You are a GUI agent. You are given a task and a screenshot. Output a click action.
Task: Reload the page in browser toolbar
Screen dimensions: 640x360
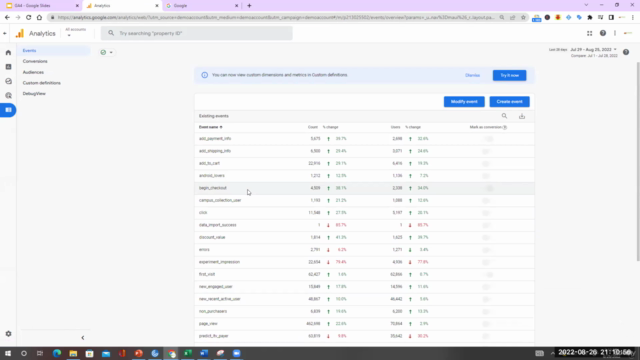(x=29, y=18)
